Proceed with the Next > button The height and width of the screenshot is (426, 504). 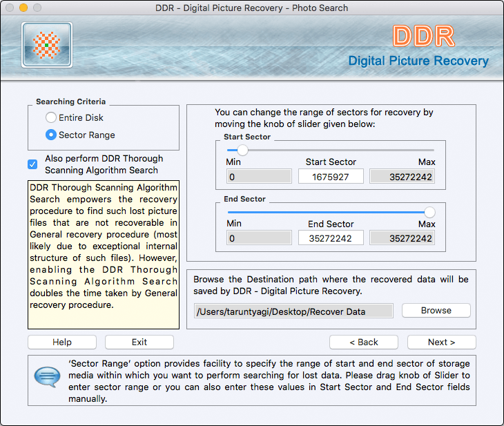(x=442, y=342)
